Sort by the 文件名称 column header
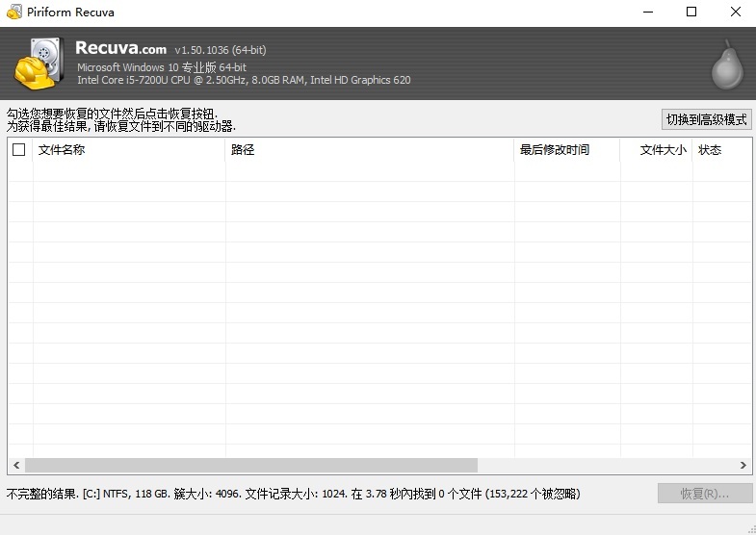756x535 pixels. pyautogui.click(x=129, y=150)
